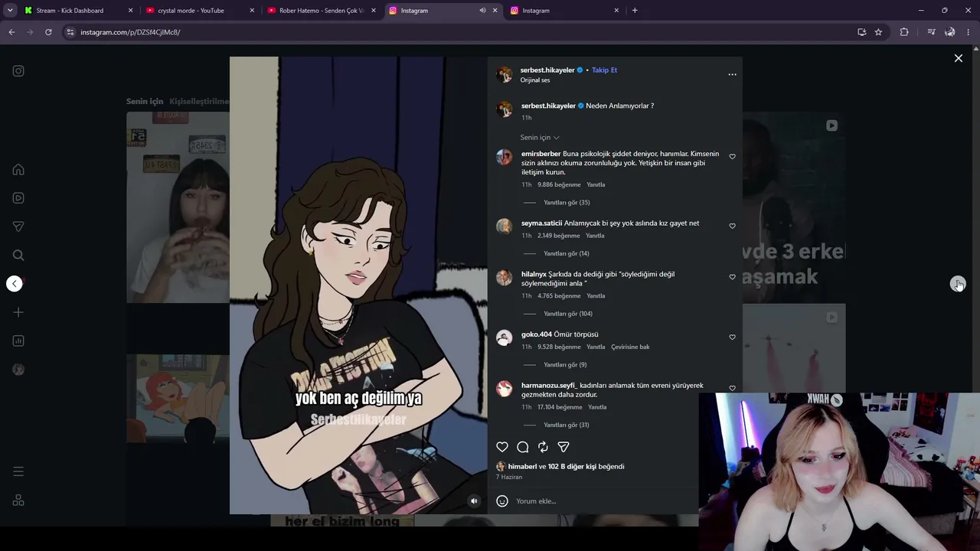
Task: Open the 'Orijinal ses' audio link
Action: point(535,80)
